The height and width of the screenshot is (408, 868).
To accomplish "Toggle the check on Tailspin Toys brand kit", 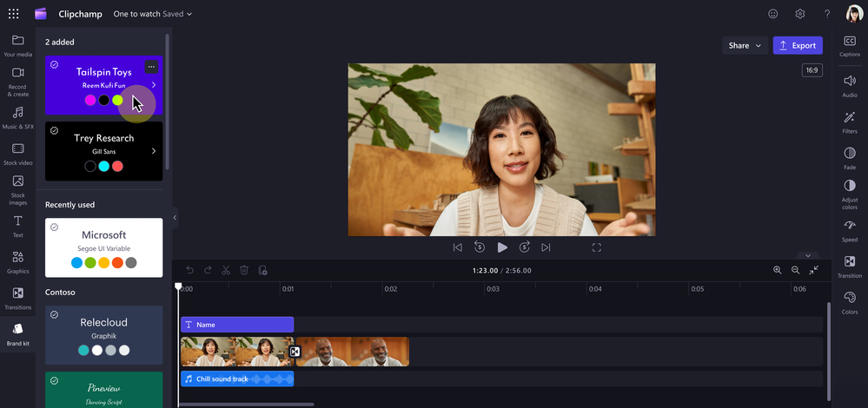I will tap(54, 65).
